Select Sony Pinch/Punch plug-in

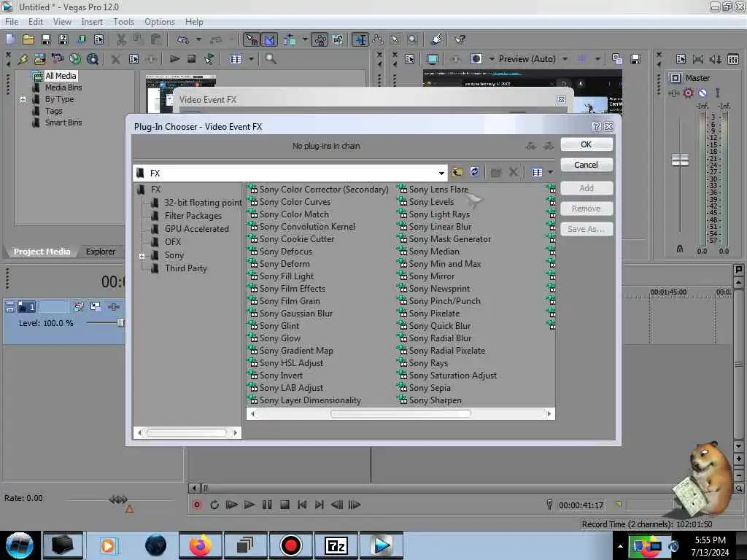pyautogui.click(x=444, y=301)
